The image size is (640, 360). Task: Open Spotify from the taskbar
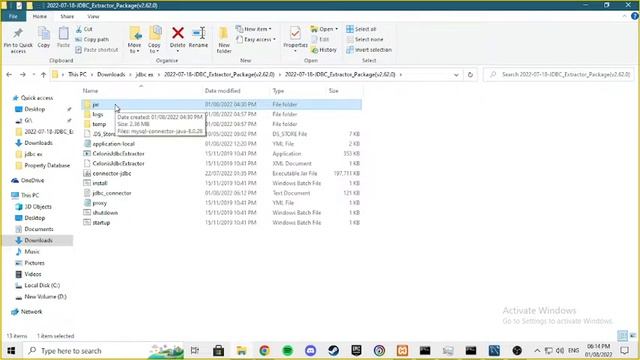(x=287, y=351)
